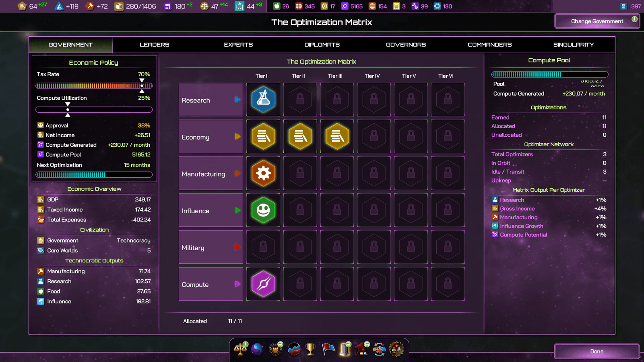Select the Manufacturing Tier I gear hexagon
The image size is (644, 362).
click(x=263, y=173)
